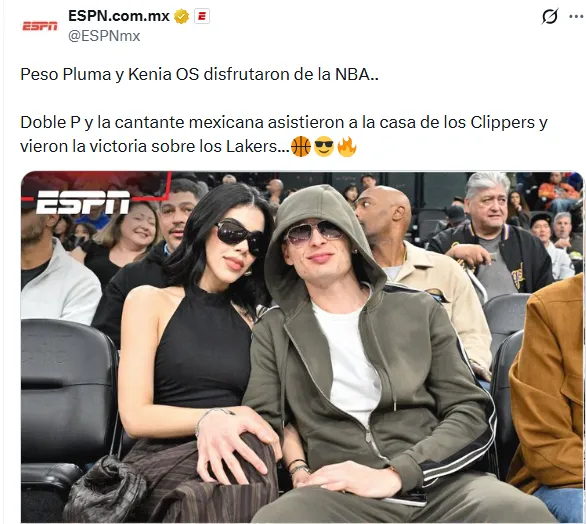Click the 'Doble P y la cantante' paragraph
Image resolution: width=586 pixels, height=524 pixels.
pos(284,135)
